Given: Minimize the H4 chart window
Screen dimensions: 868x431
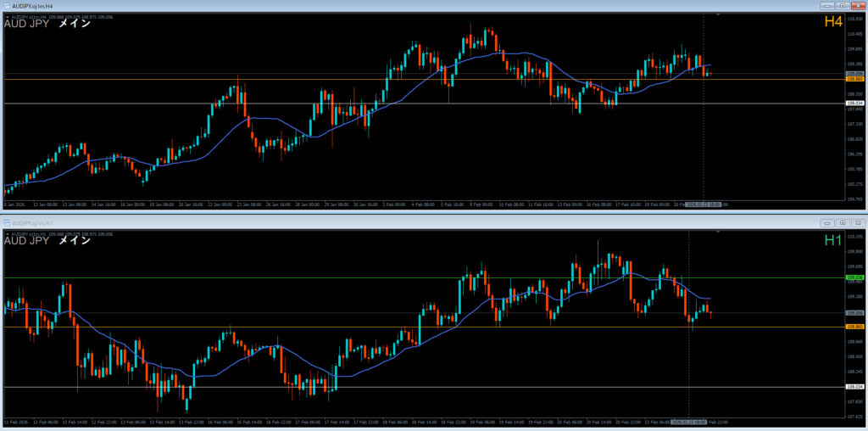Looking at the screenshot, I should pyautogui.click(x=828, y=6).
